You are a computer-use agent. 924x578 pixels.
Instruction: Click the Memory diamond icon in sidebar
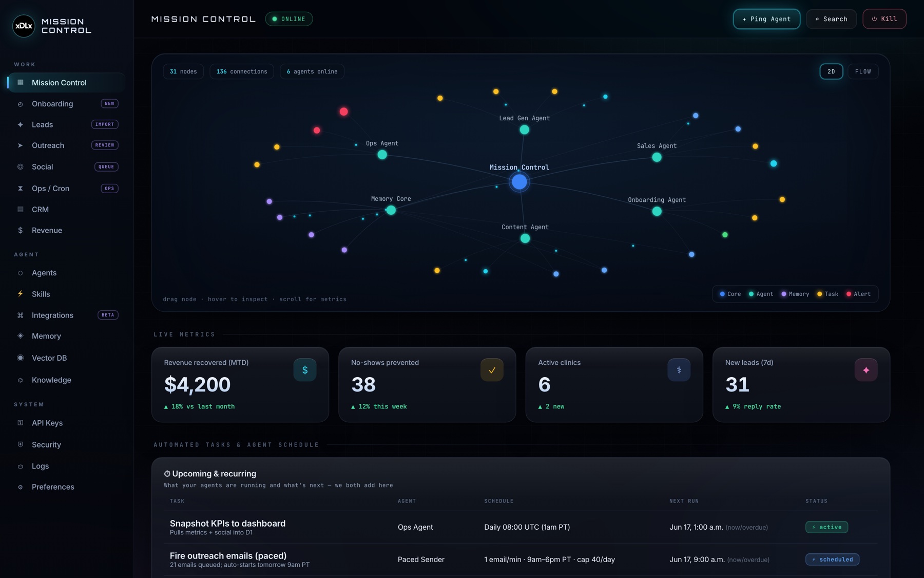tap(21, 335)
